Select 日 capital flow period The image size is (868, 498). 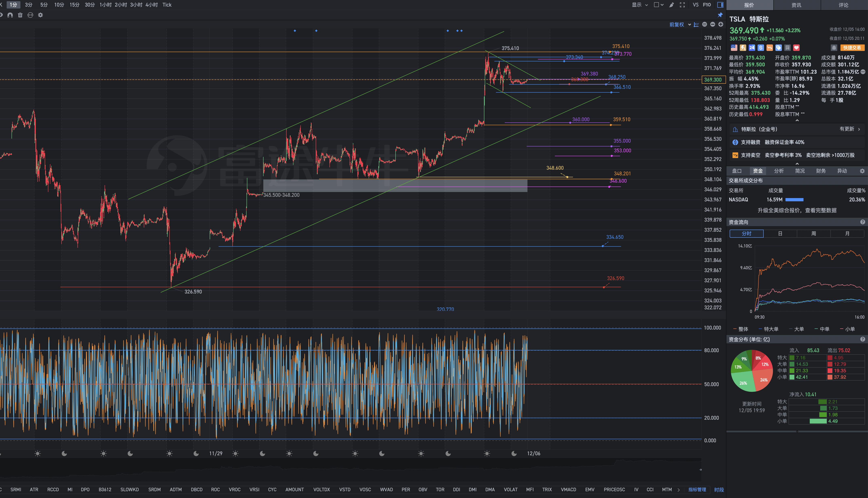pos(780,234)
